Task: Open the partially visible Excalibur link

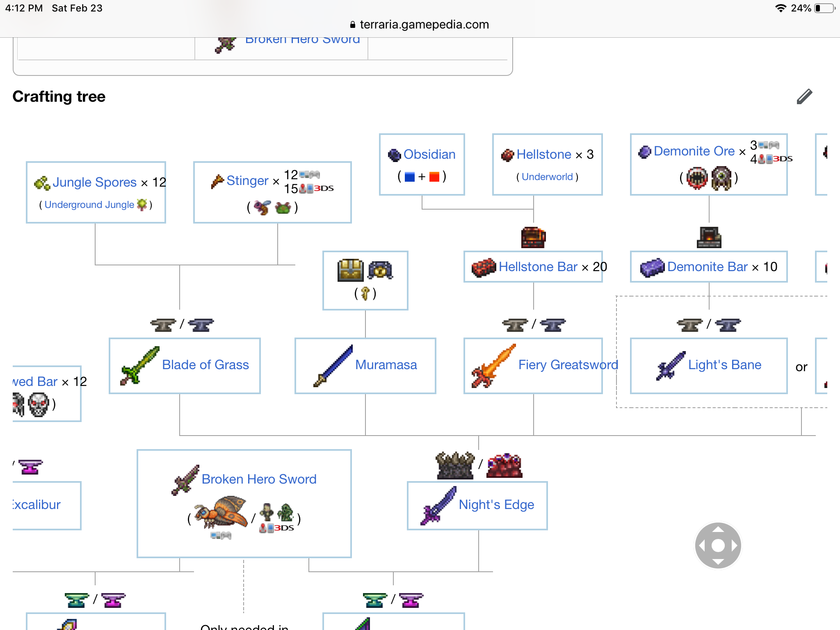Action: pyautogui.click(x=37, y=504)
